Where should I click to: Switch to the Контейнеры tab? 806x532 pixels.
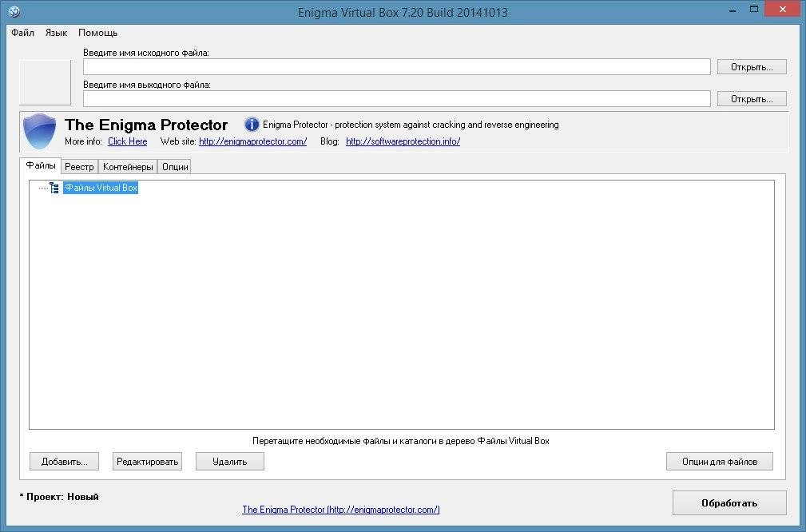(x=128, y=167)
